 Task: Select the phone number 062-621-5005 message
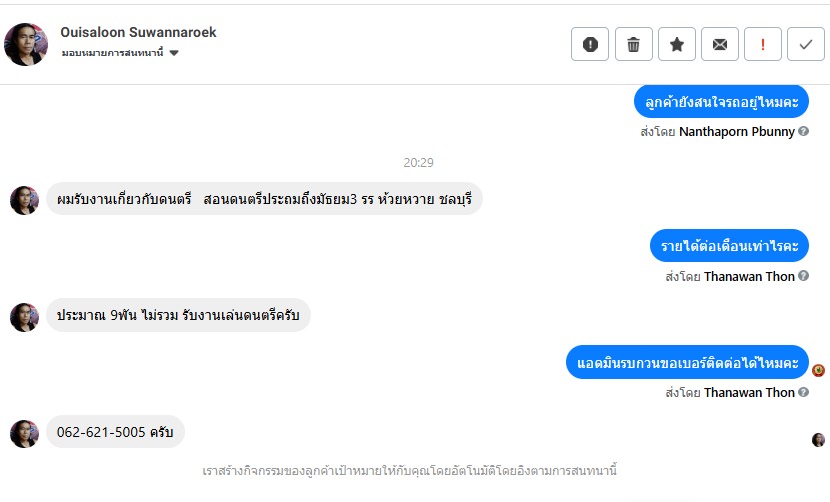click(115, 431)
